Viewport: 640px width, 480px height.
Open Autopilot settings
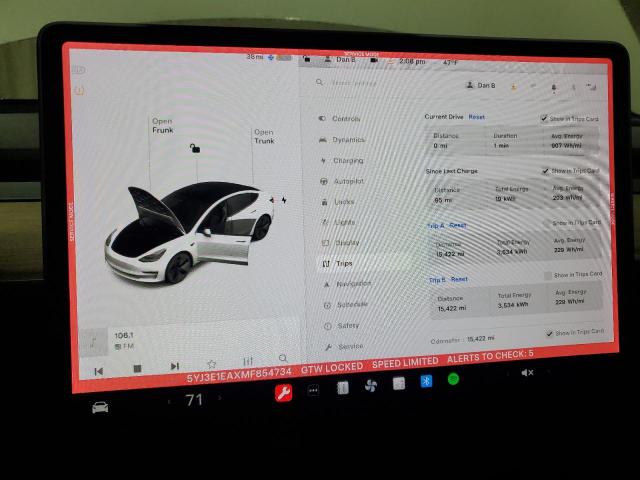point(343,181)
